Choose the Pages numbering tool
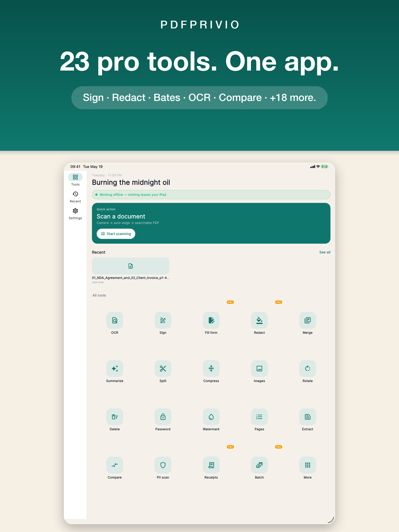399x532 pixels. point(259,417)
